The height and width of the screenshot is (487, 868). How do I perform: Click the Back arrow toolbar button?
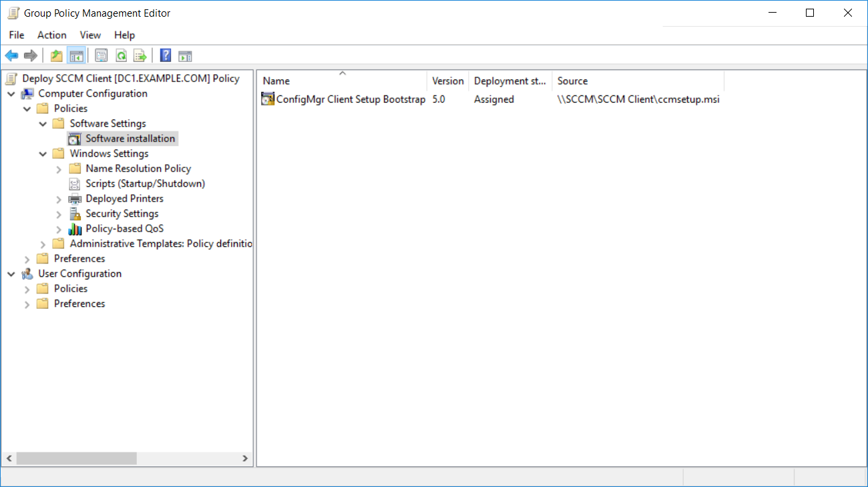tap(11, 55)
